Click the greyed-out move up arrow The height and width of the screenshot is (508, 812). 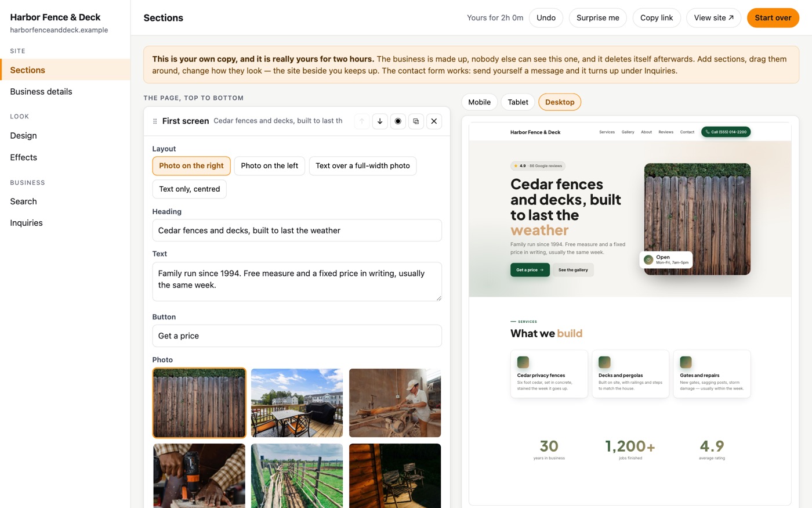[362, 121]
